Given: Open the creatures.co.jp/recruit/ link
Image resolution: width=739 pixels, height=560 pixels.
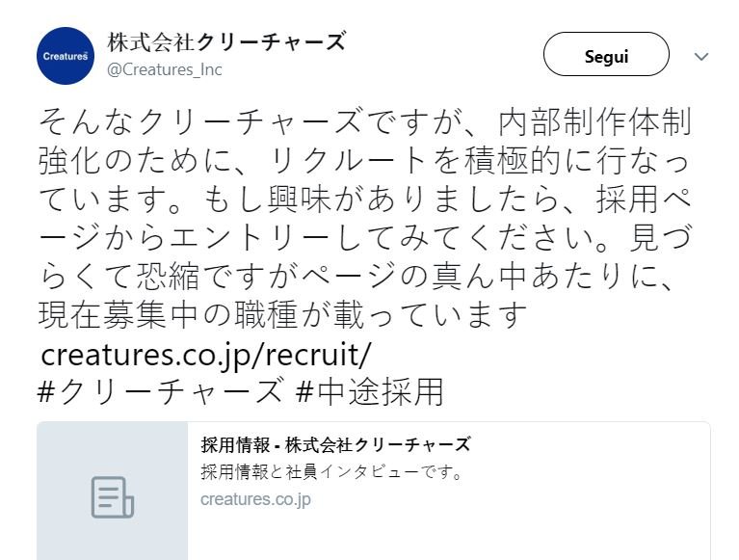Looking at the screenshot, I should 205,354.
